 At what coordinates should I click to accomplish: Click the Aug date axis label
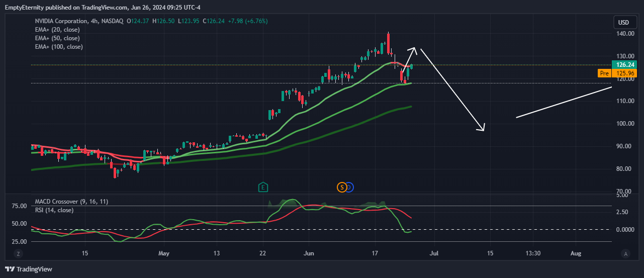(x=576, y=254)
